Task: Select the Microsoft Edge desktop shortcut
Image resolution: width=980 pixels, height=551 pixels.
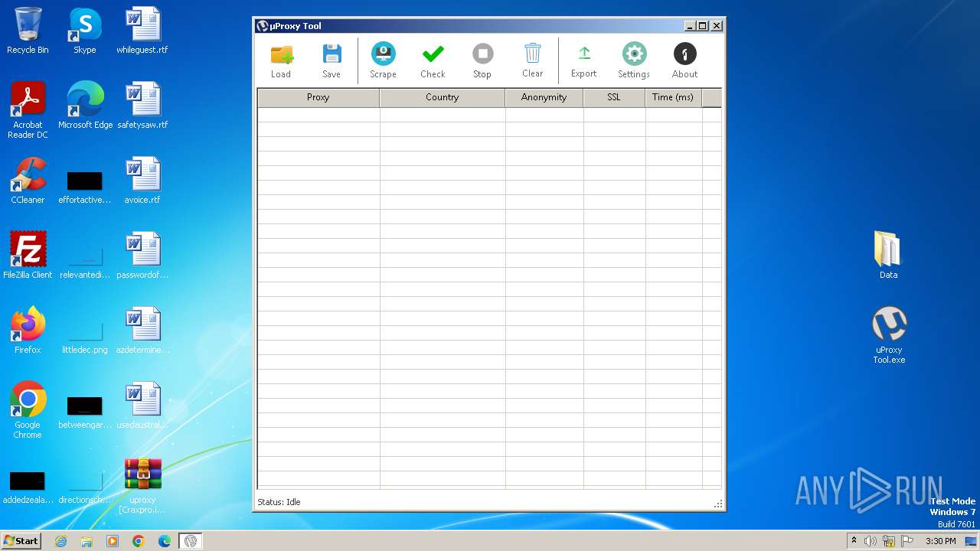Action: pos(85,106)
